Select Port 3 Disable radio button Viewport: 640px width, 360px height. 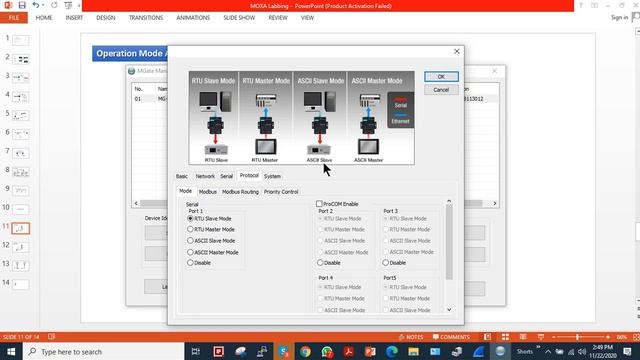(x=385, y=263)
